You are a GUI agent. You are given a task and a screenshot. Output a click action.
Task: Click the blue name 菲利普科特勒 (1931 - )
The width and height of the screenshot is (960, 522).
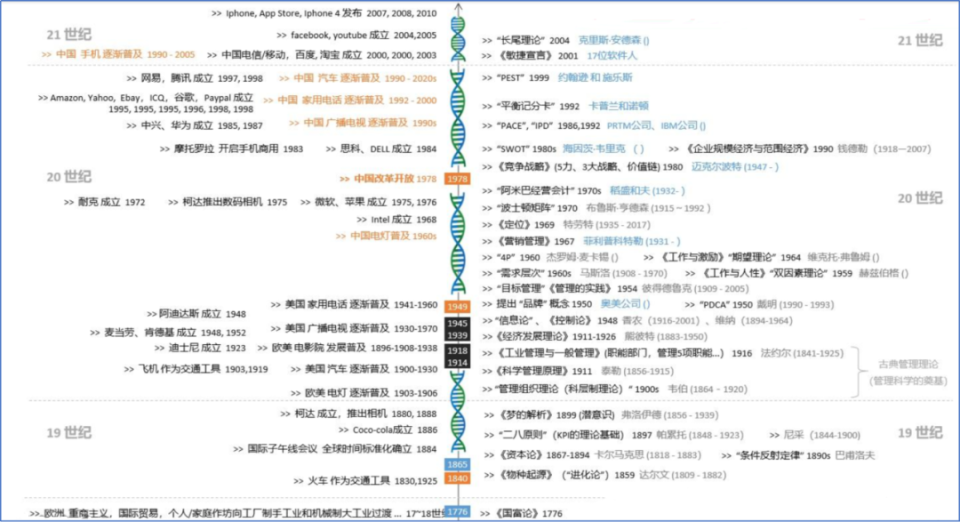[631, 242]
